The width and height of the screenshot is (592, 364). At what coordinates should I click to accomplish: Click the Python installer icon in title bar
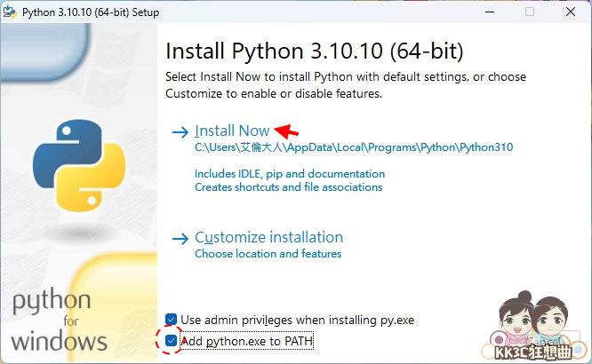[x=13, y=12]
